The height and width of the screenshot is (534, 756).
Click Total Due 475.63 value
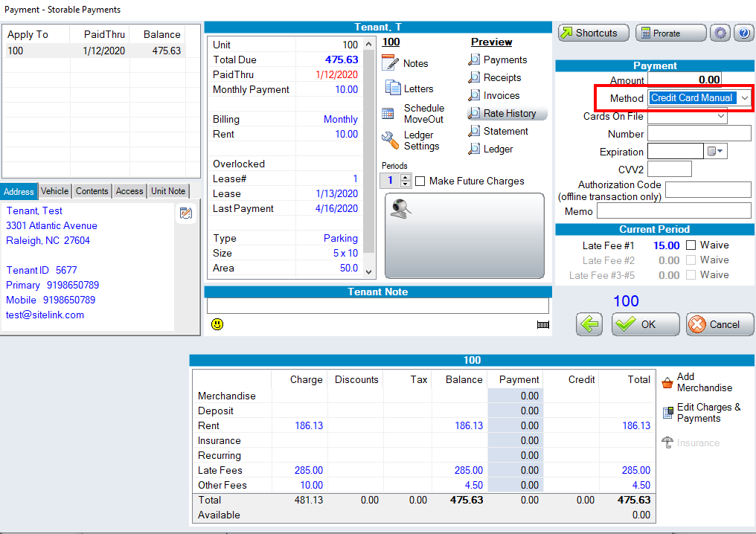(342, 59)
